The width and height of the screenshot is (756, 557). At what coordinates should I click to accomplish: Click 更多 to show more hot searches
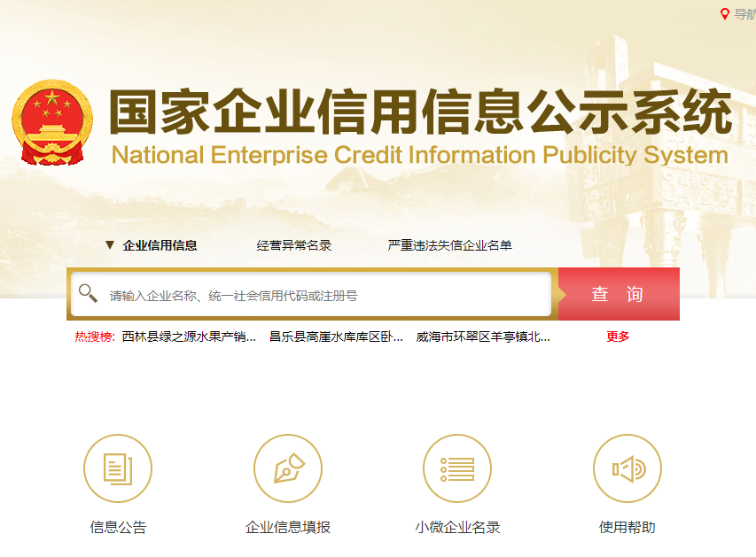coord(618,337)
